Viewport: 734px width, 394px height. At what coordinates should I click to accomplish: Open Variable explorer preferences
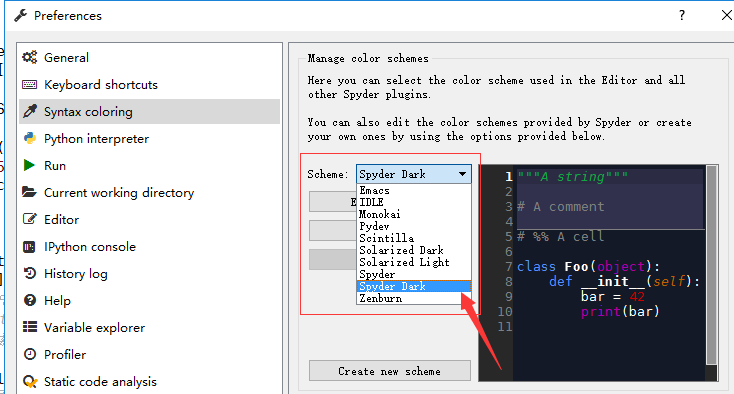pyautogui.click(x=149, y=328)
